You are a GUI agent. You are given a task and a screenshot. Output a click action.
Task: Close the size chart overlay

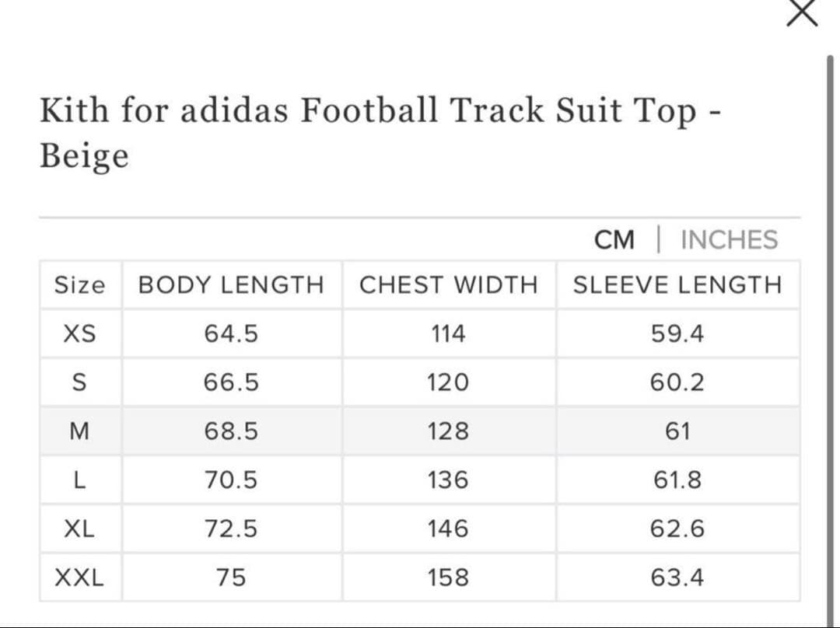[x=801, y=12]
